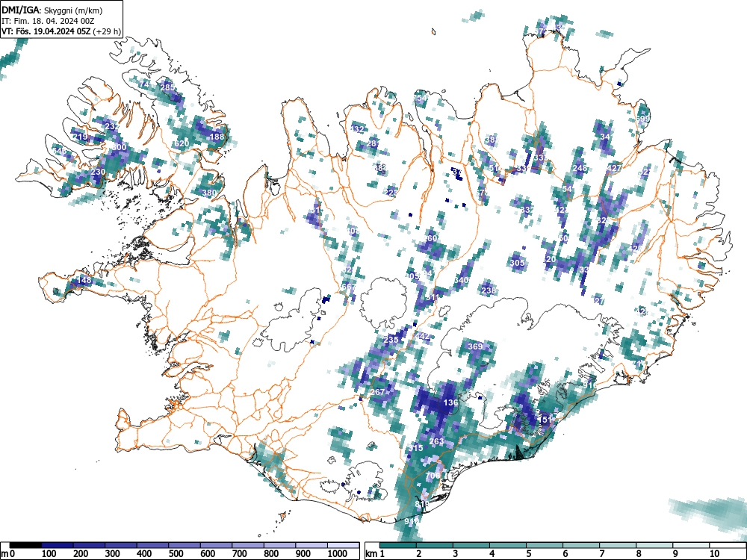Click the 706 visibility value on map
The image size is (747, 560).
[x=433, y=476]
